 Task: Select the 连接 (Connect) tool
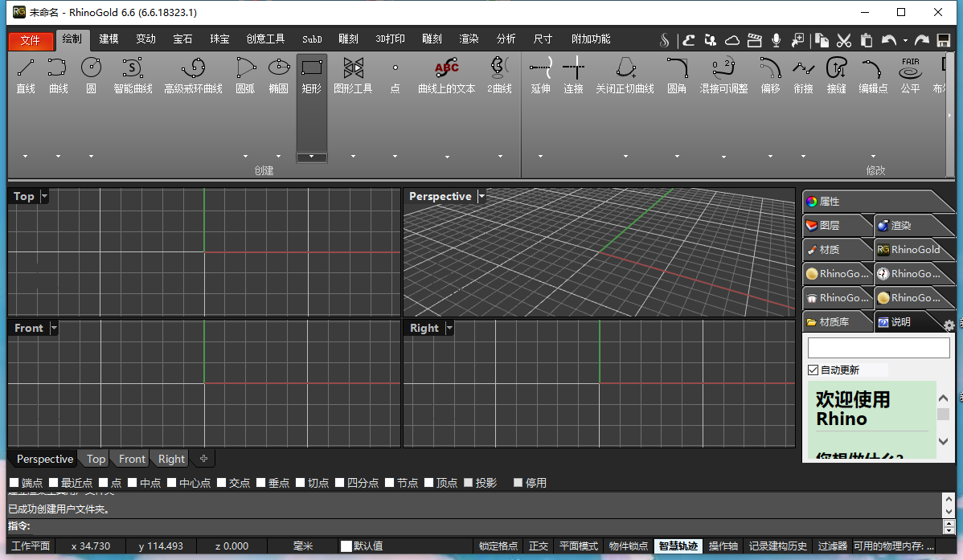573,76
